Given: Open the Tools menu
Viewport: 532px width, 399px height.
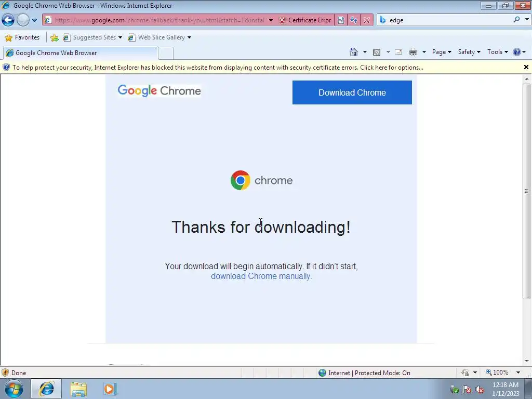Looking at the screenshot, I should click(497, 52).
